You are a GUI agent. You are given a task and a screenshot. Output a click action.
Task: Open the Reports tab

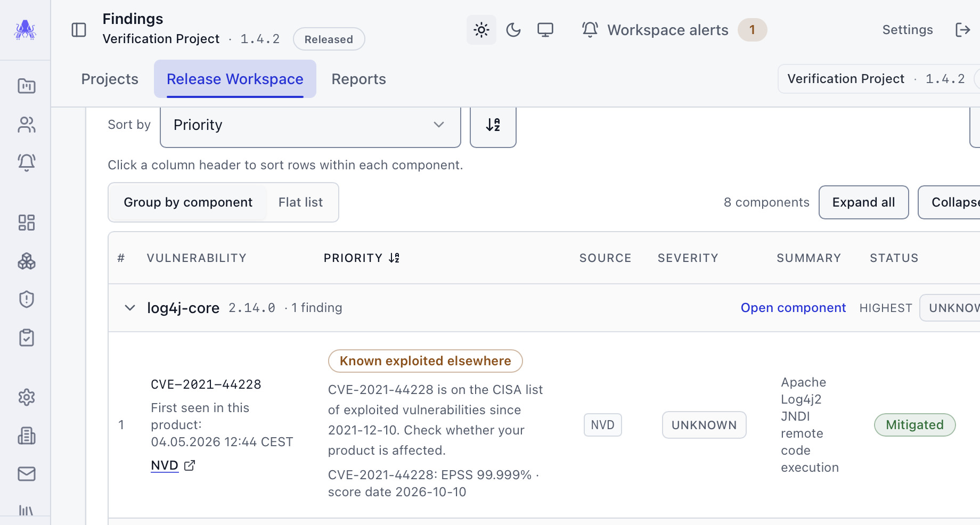(358, 79)
